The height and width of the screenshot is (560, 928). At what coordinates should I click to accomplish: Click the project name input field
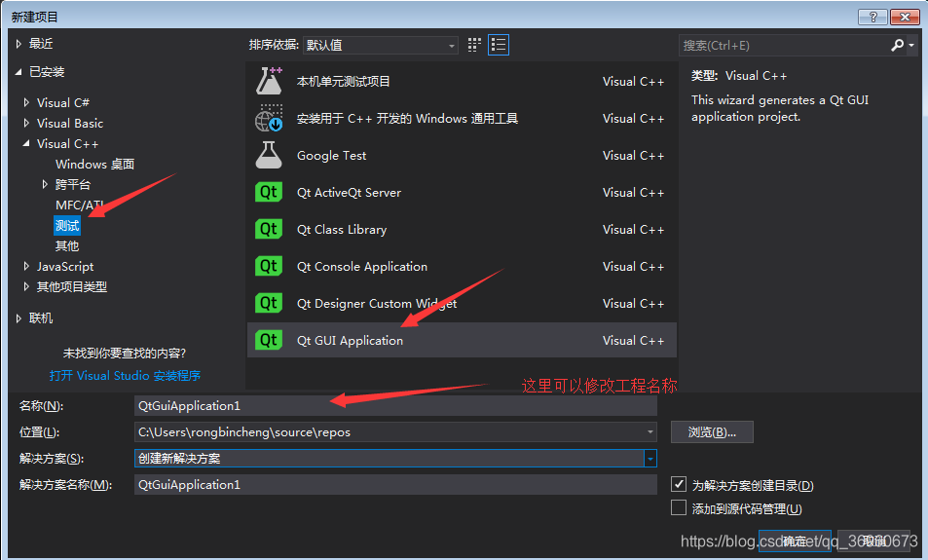[395, 406]
